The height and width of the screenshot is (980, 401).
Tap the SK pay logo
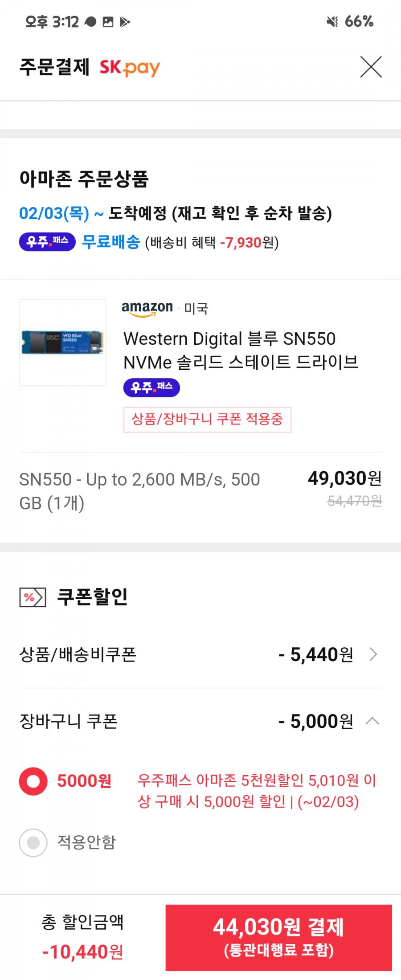pyautogui.click(x=129, y=68)
